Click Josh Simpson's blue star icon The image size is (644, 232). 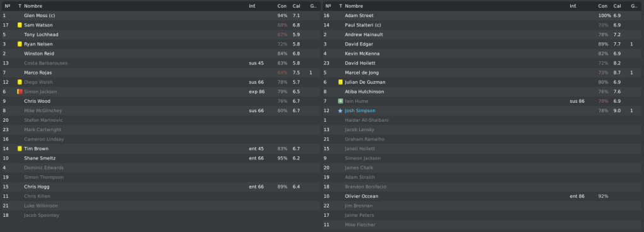pos(340,111)
